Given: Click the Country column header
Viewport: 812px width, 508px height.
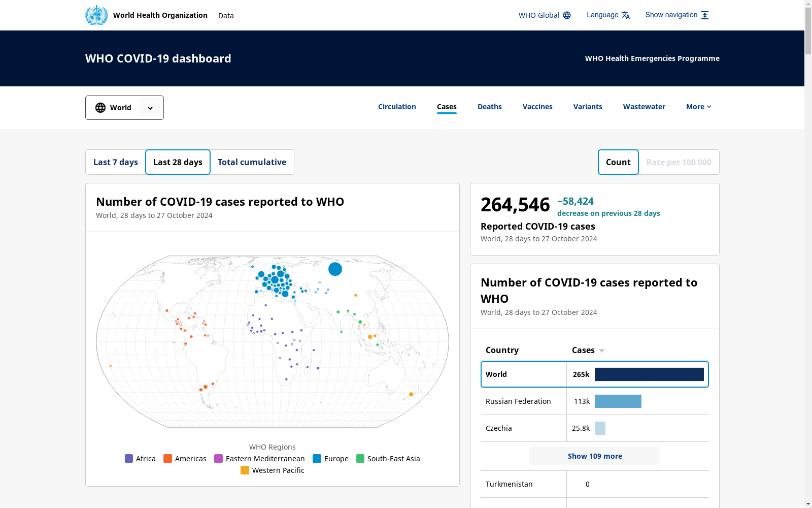Looking at the screenshot, I should tap(502, 350).
